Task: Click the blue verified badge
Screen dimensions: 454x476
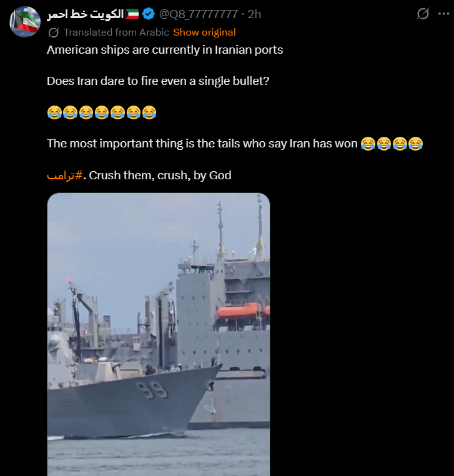Action: (149, 14)
